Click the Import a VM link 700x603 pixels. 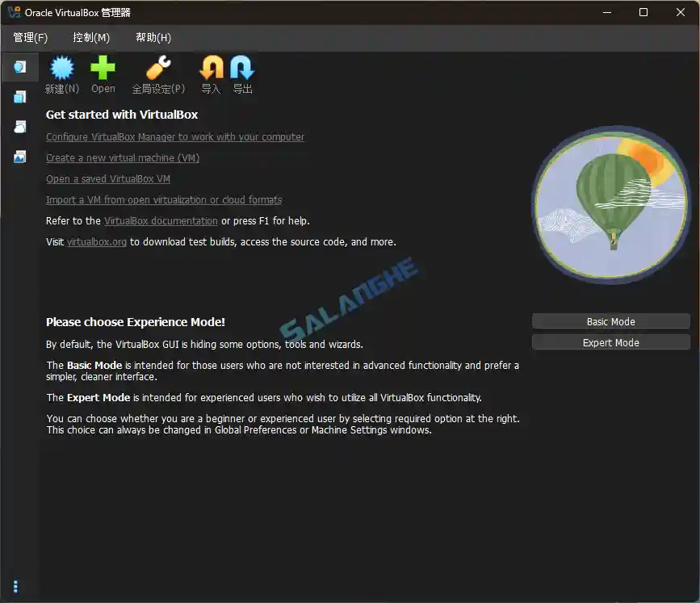pos(164,199)
